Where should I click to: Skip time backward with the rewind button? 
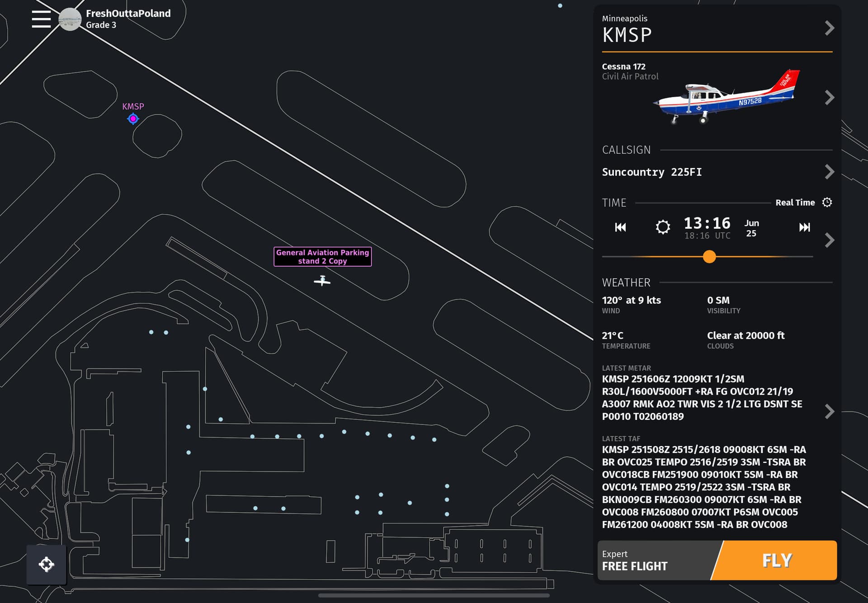(x=621, y=227)
